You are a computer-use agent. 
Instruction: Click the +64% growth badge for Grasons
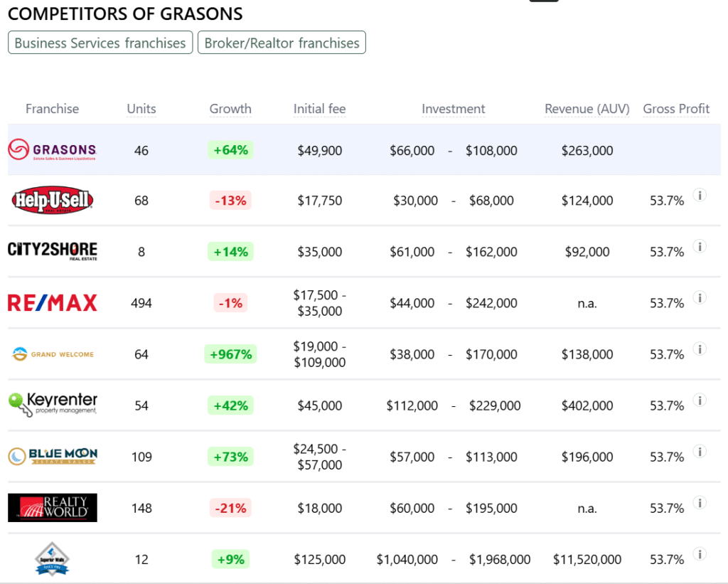point(230,150)
